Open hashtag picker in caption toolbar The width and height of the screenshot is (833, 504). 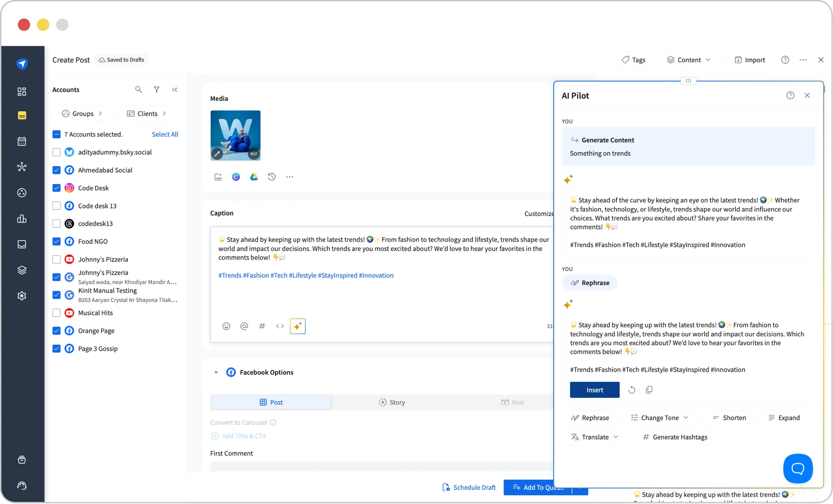(x=262, y=326)
